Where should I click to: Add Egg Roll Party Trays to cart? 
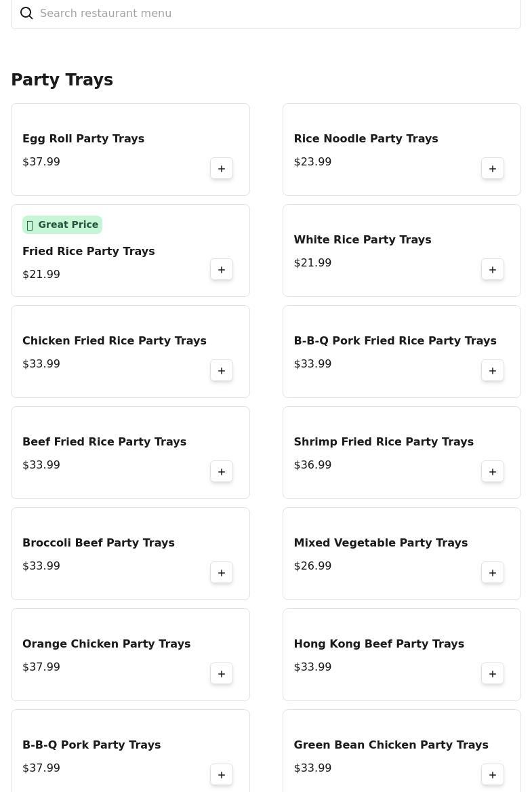[222, 169]
